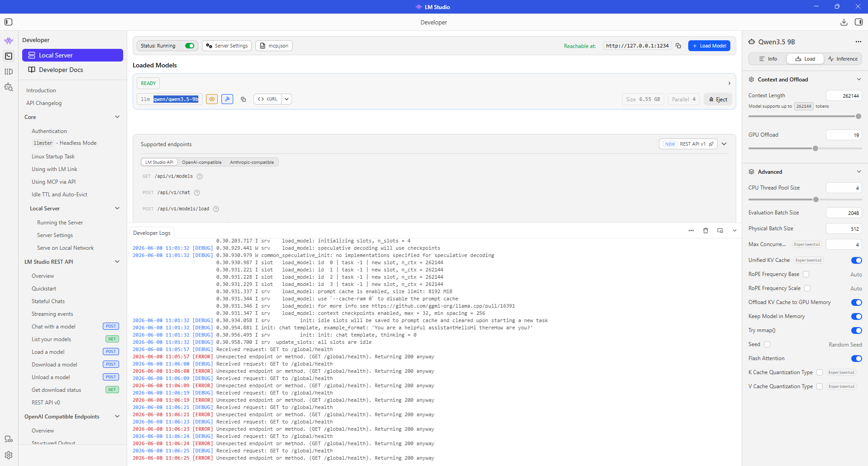868x466 pixels.
Task: Select the OpenAI-compatible endpoints tab
Action: click(201, 162)
